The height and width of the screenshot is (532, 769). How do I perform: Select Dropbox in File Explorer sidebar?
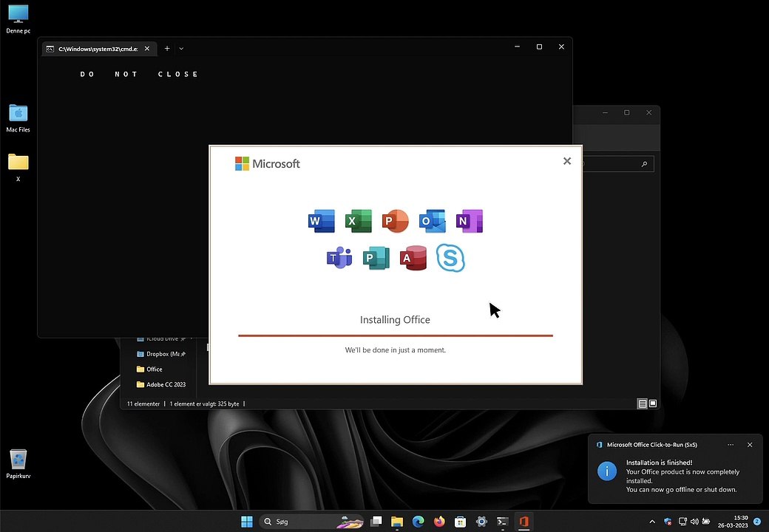(x=160, y=354)
